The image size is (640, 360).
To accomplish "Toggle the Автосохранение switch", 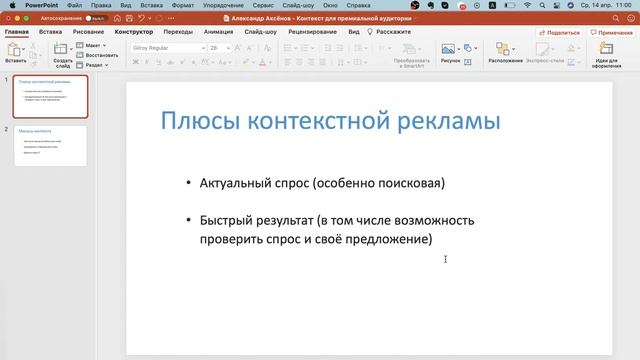I will [x=96, y=18].
